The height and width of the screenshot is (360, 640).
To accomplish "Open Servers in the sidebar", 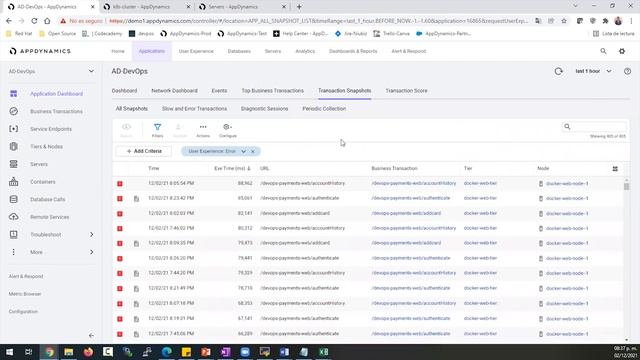I will click(39, 164).
